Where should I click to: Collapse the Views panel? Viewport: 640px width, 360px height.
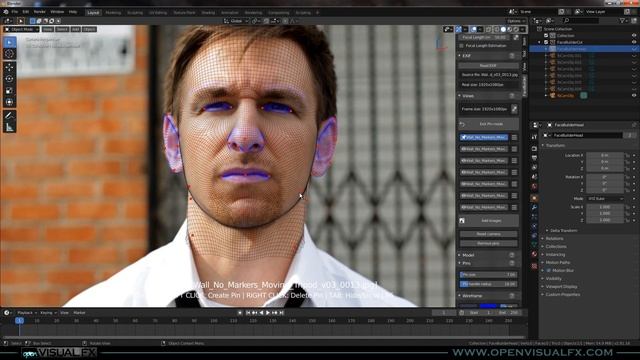pyautogui.click(x=460, y=96)
